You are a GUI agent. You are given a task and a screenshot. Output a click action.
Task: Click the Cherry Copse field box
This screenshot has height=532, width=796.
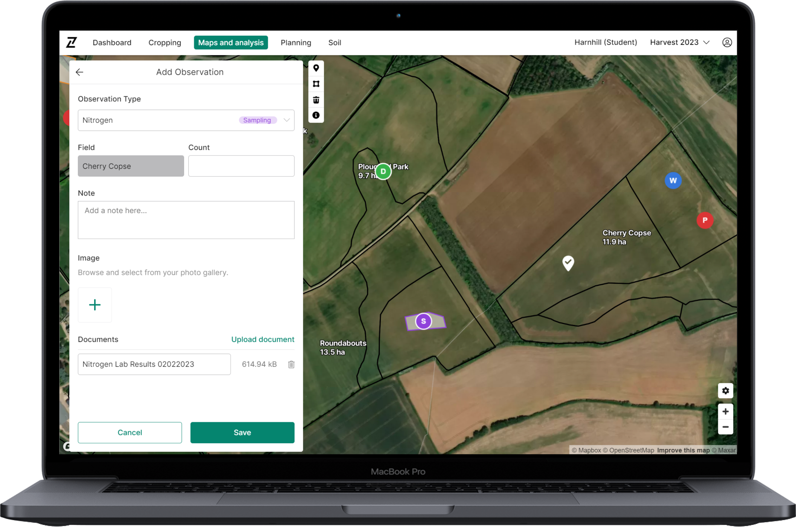tap(131, 166)
